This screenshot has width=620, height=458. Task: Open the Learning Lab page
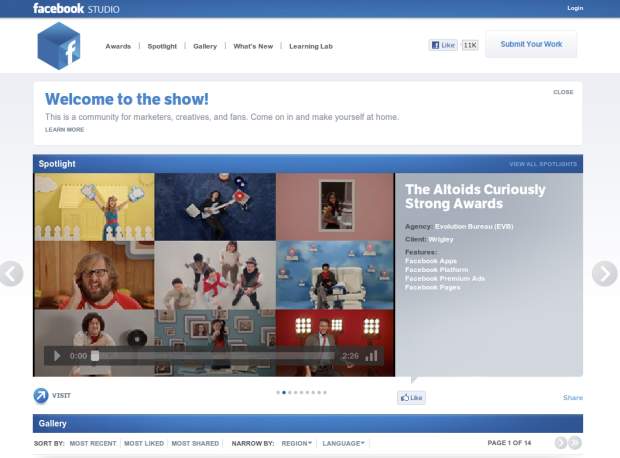point(311,46)
